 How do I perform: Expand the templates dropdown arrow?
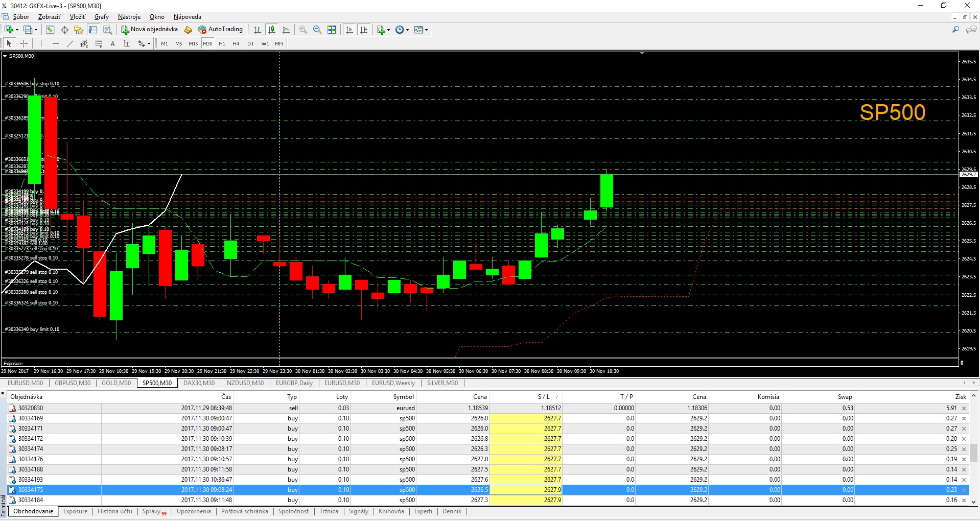(426, 30)
